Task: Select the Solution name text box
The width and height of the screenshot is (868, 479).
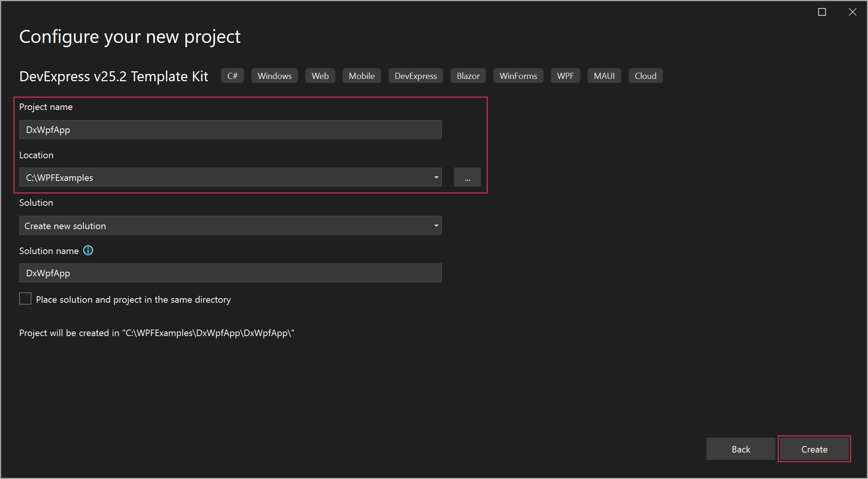Action: [x=230, y=273]
